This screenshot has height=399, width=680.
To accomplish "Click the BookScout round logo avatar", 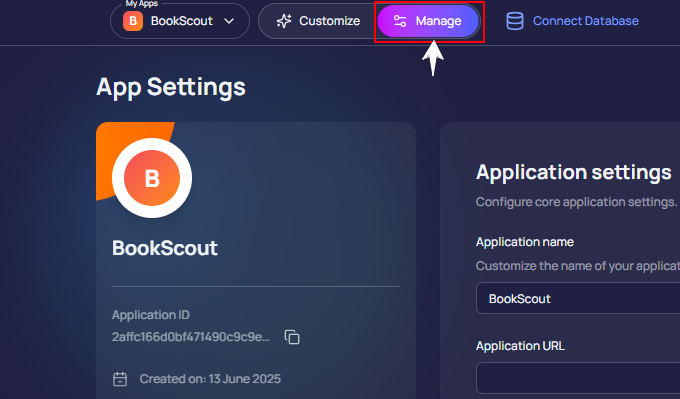I will 152,178.
